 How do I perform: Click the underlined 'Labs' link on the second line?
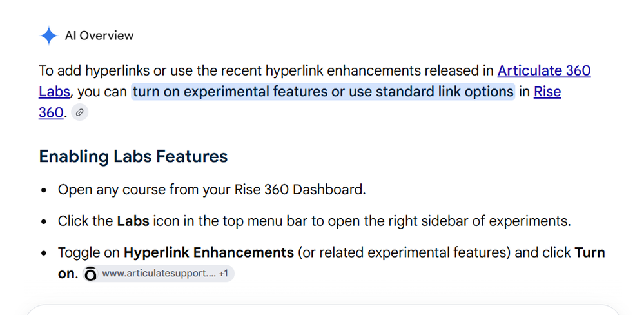click(54, 91)
